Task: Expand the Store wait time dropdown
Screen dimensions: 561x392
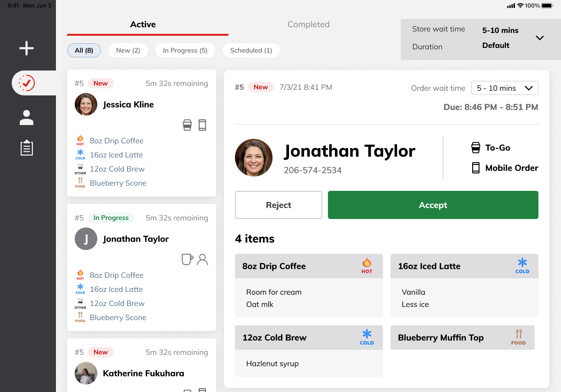Action: [539, 38]
